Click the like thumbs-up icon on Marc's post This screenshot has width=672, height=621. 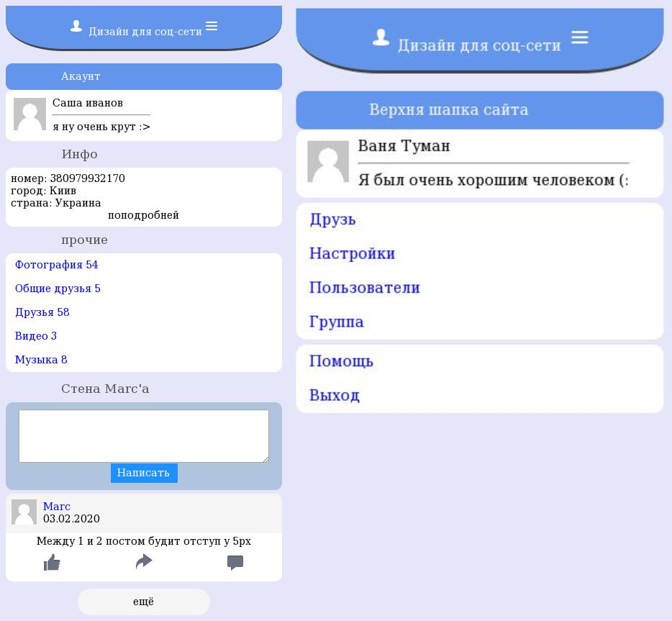coord(52,563)
